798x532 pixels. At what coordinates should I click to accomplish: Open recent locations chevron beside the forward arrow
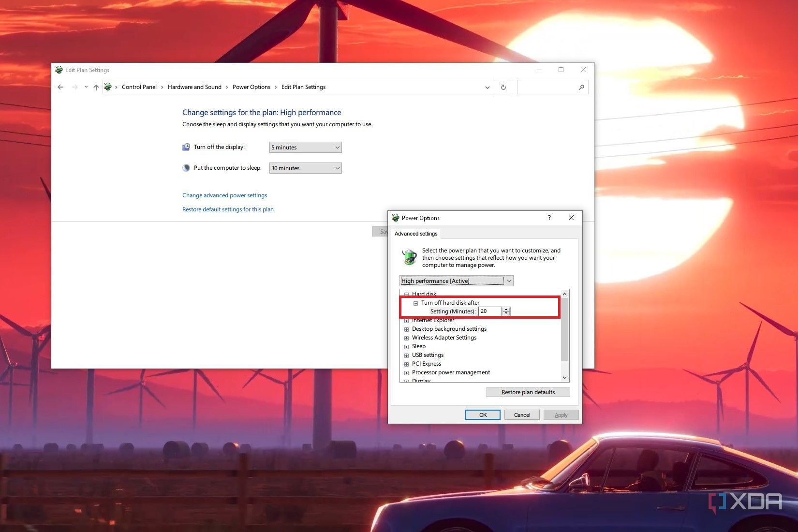click(x=86, y=87)
